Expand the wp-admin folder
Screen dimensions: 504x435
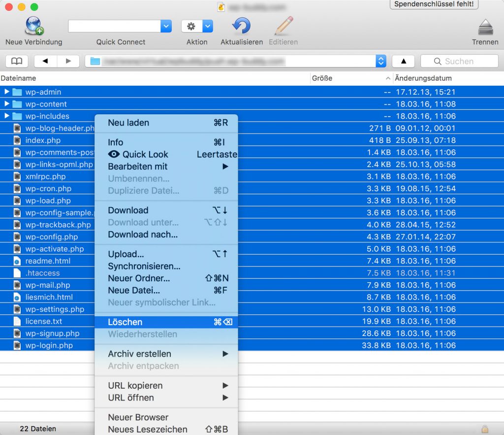6,92
